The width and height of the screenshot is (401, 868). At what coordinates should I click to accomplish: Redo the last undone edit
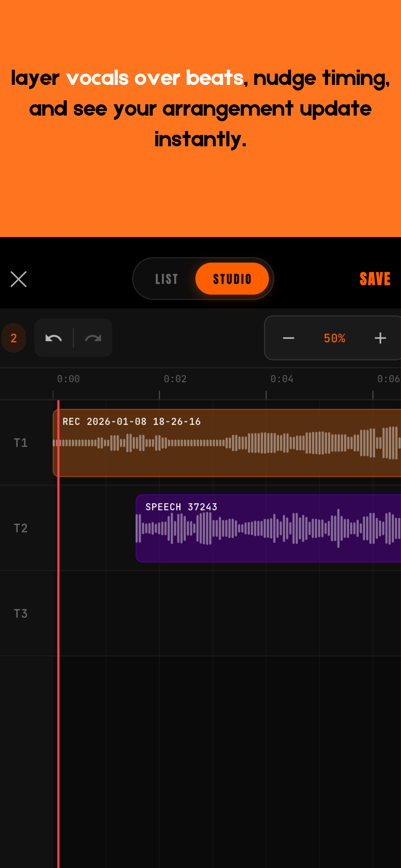pos(93,338)
